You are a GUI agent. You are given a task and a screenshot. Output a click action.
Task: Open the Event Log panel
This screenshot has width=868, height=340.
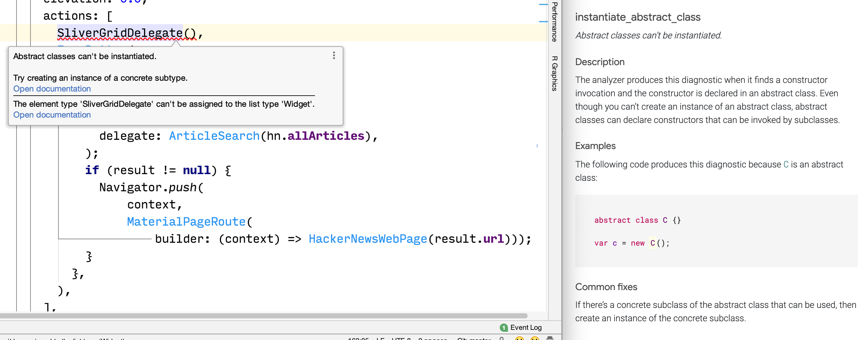coord(525,327)
